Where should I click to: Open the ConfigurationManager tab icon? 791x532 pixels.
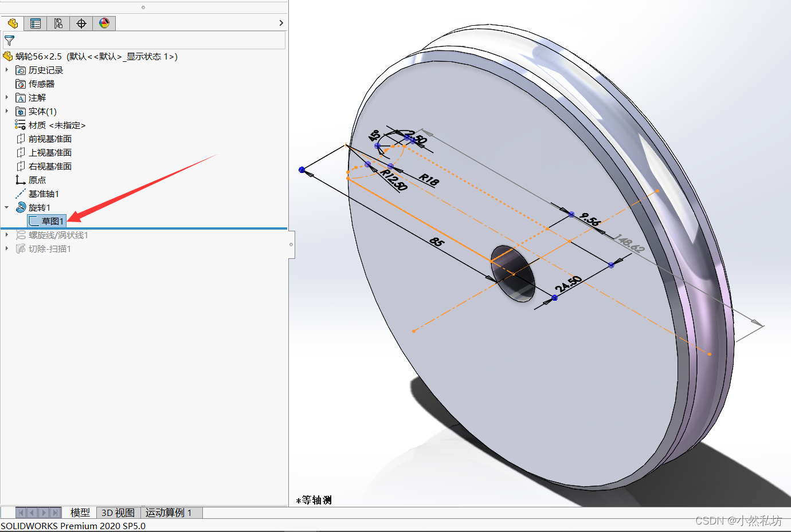click(x=58, y=23)
